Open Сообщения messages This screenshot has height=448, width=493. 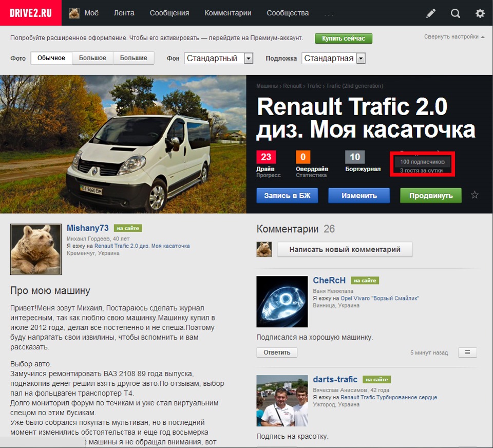coord(169,13)
